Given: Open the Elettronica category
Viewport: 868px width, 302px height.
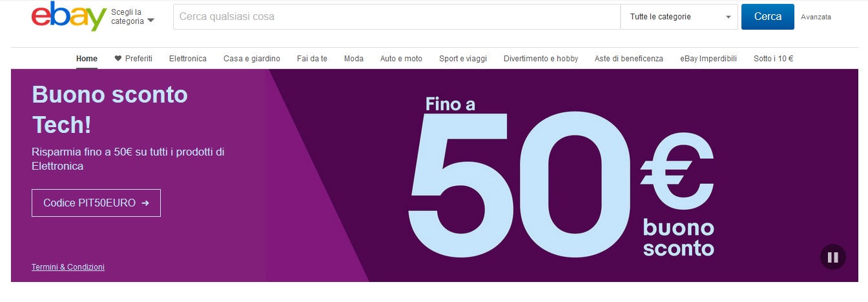Looking at the screenshot, I should click(188, 59).
